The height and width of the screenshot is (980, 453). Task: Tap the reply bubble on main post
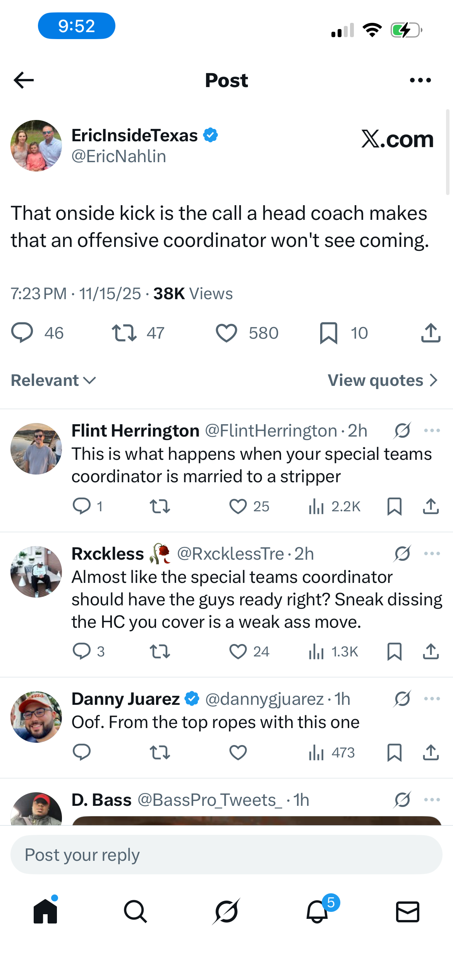[x=22, y=332]
